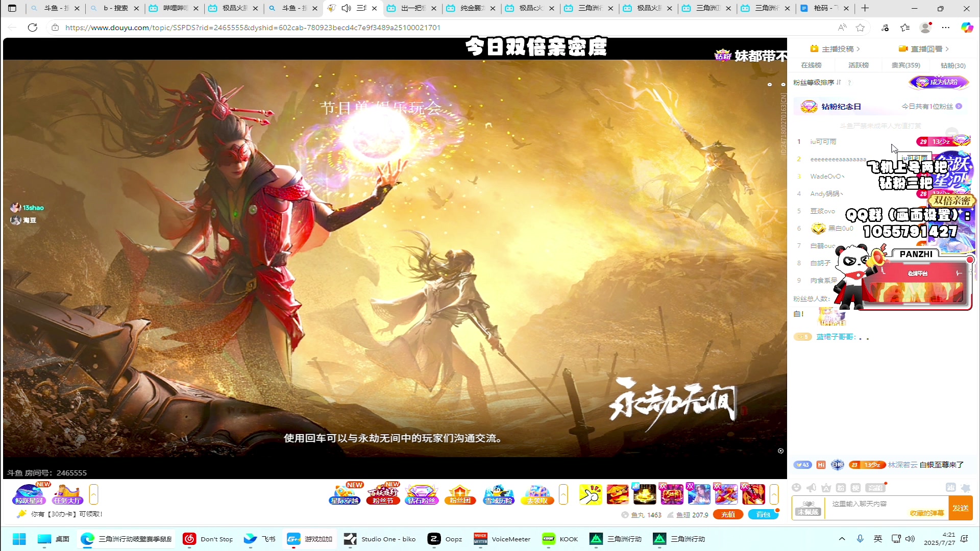Expand 今日共有1位粉丝 arrow
Image resolution: width=980 pixels, height=551 pixels.
pyautogui.click(x=959, y=106)
